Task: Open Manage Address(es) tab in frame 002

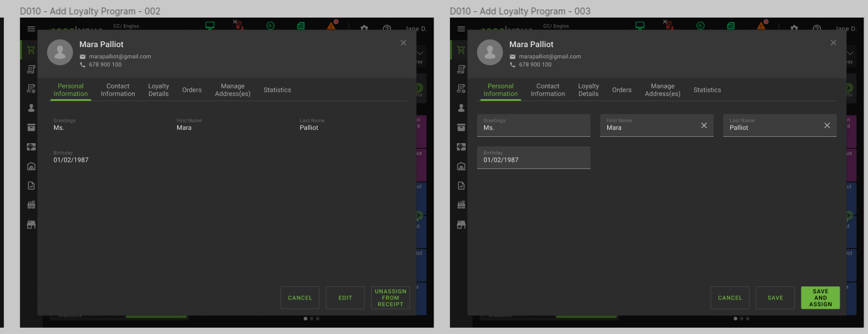Action: [233, 90]
